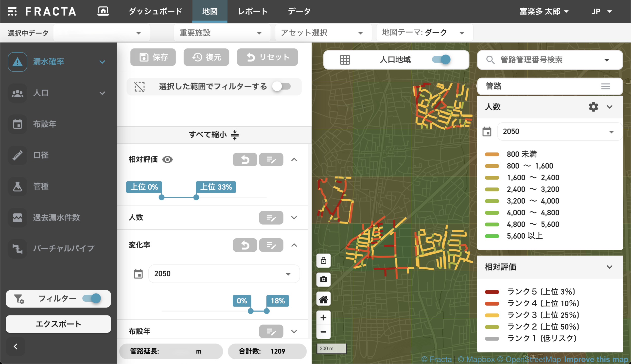This screenshot has height=364, width=631.
Task: Click the grid icon beside 人口地域
Action: tap(345, 60)
